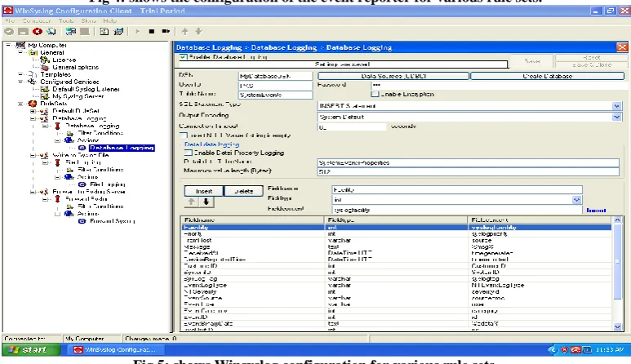The height and width of the screenshot is (364, 631).
Task: Click the Password input field
Action: (x=499, y=85)
